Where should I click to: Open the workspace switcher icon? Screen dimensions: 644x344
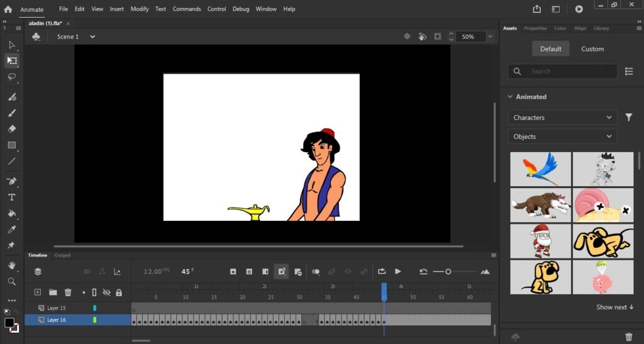pos(556,9)
